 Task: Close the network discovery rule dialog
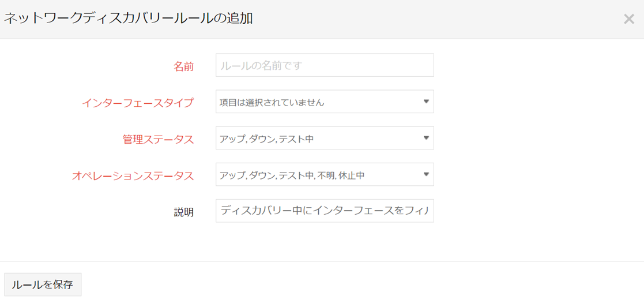pyautogui.click(x=628, y=19)
